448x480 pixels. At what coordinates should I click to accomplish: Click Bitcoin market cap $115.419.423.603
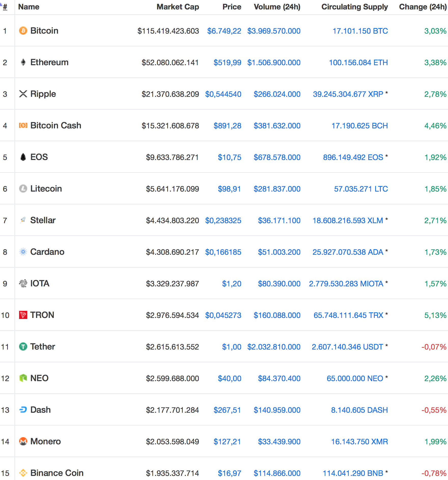point(168,31)
